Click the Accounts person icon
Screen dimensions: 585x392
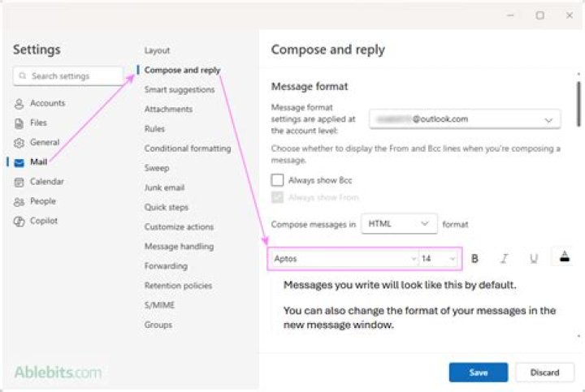click(19, 104)
